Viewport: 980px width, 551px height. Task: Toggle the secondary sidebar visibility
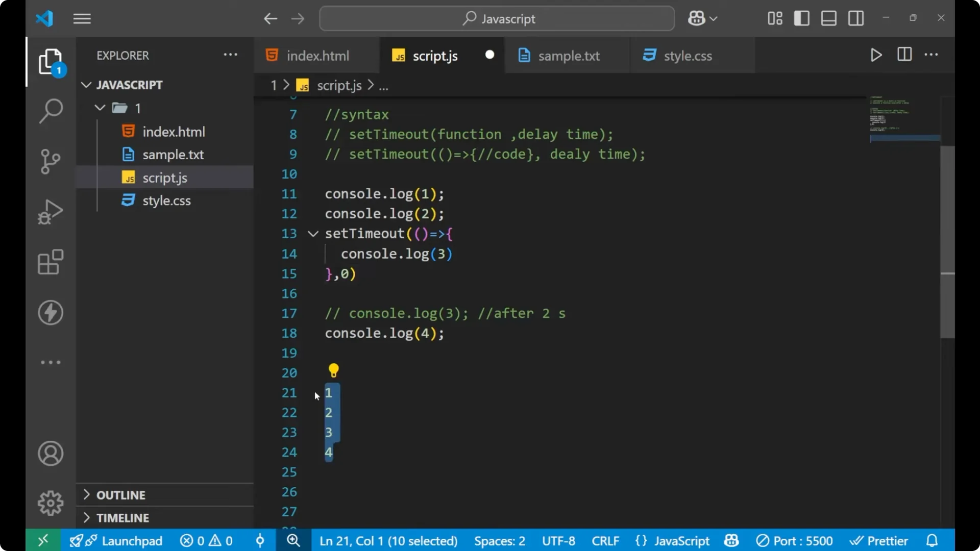pyautogui.click(x=855, y=18)
